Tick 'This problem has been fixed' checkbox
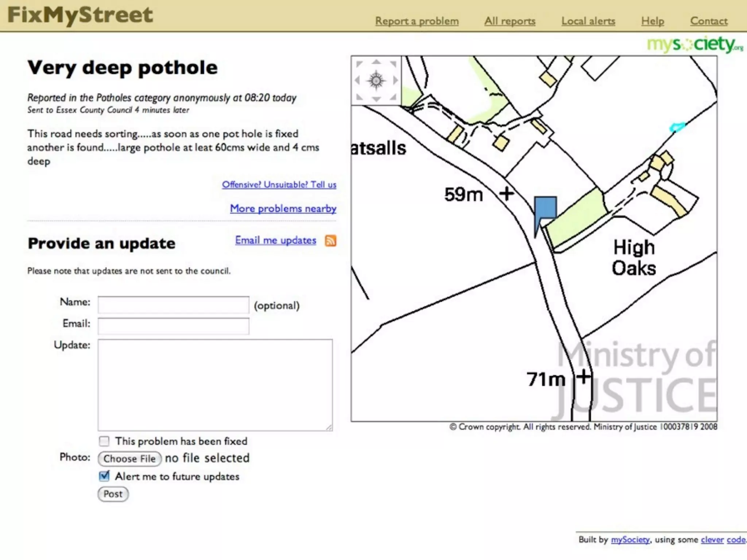Image resolution: width=747 pixels, height=560 pixels. coord(104,441)
